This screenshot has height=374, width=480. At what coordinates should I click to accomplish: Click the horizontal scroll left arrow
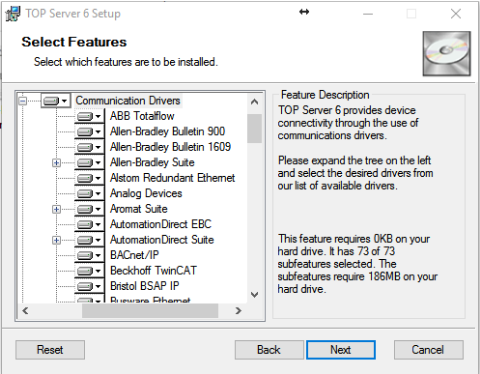coord(25,311)
